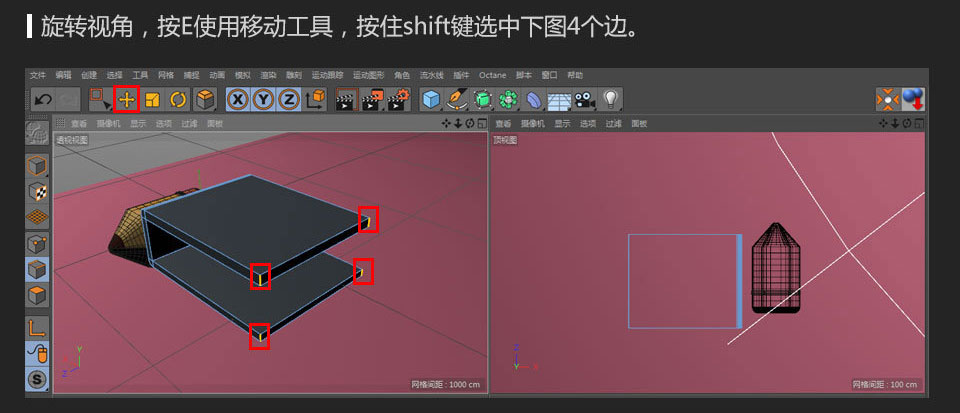Open the green array modeling flyout
960x413 pixels.
[x=508, y=100]
